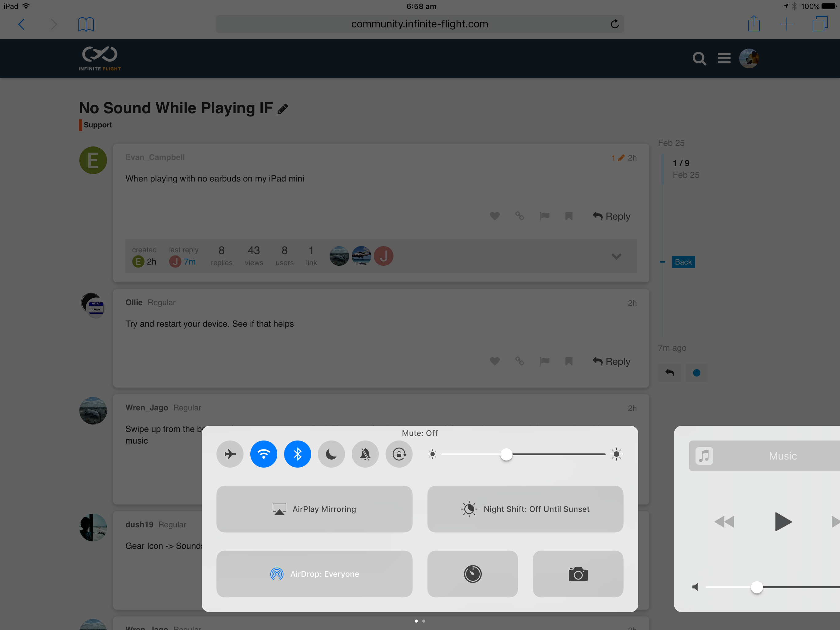Open AirPlay Mirroring device list

[314, 509]
